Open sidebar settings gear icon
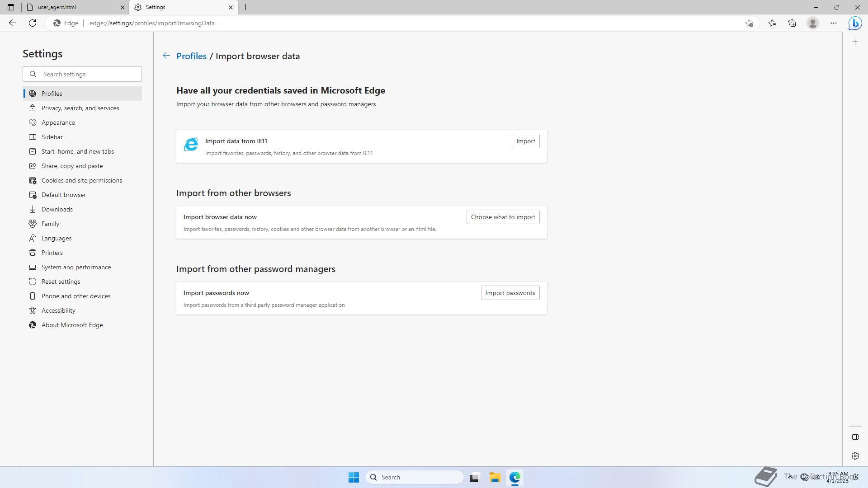This screenshot has height=488, width=868. tap(855, 456)
